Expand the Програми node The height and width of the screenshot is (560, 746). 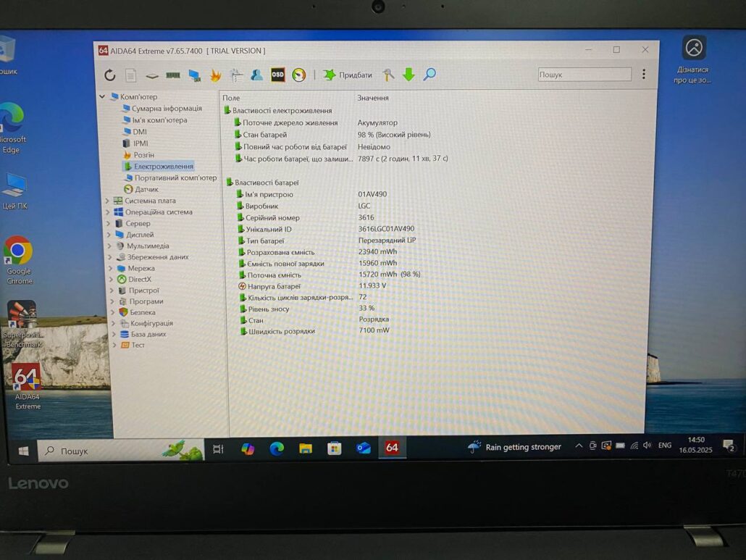pos(113,301)
